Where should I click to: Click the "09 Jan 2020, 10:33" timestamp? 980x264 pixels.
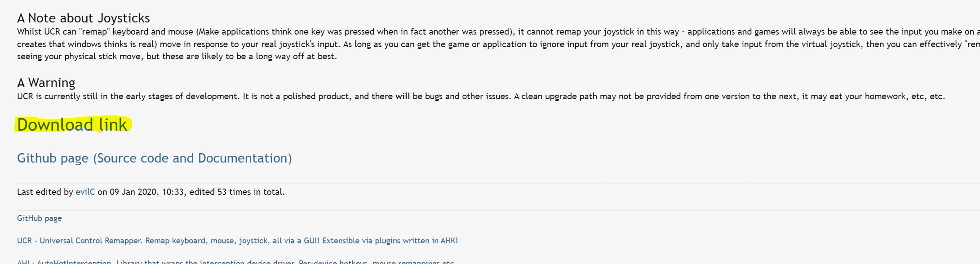click(147, 192)
